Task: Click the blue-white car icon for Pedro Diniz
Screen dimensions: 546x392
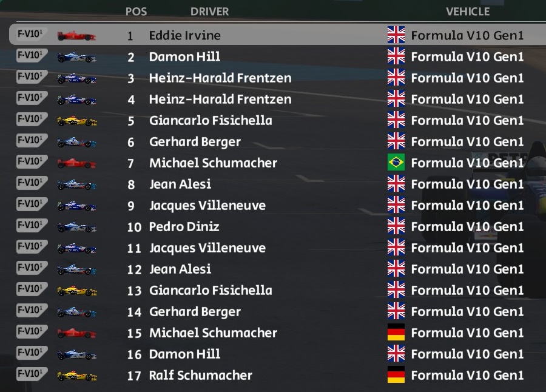Action: pos(76,227)
